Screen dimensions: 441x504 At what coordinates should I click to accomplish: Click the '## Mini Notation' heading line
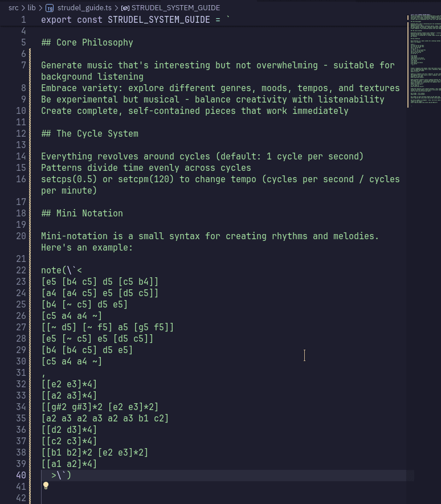(x=82, y=213)
